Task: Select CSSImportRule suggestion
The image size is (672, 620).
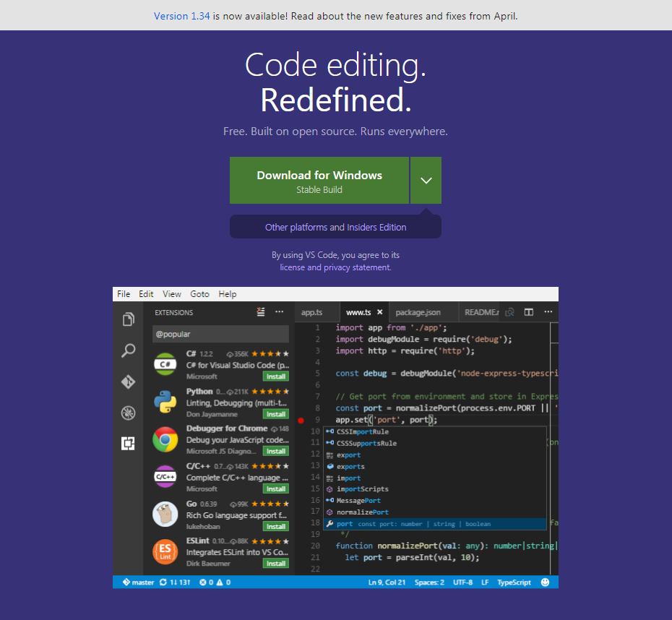Action: click(x=434, y=432)
